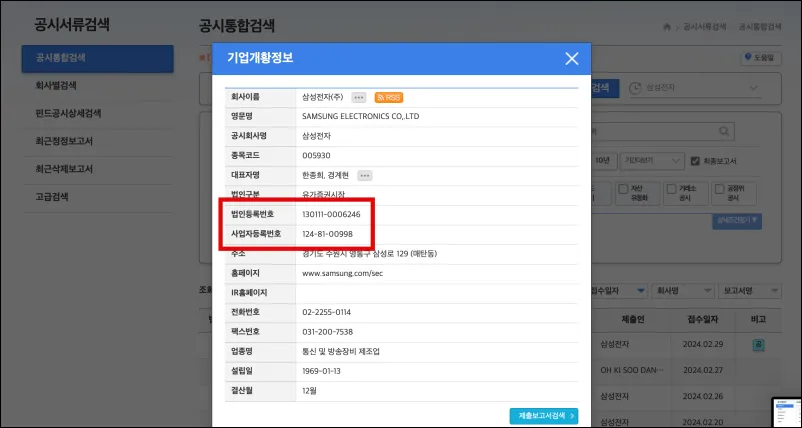
Task: Open the ellipsis button beside 삼성전자(주)
Action: coord(359,97)
